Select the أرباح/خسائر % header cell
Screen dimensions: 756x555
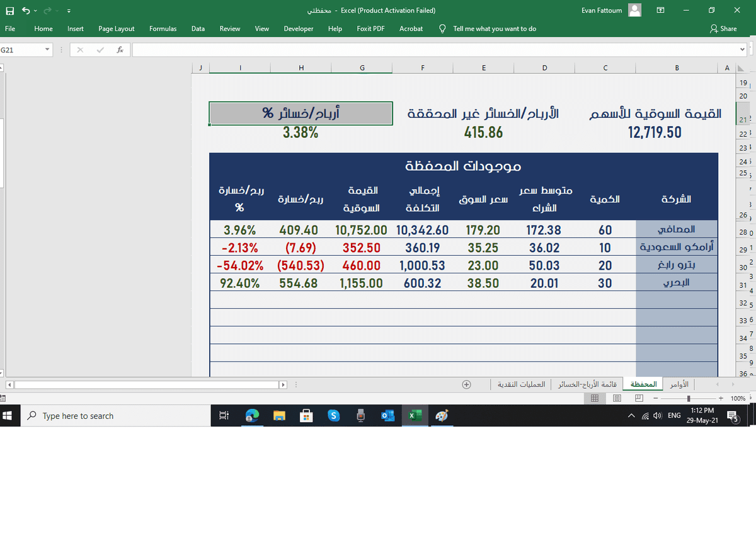pyautogui.click(x=301, y=113)
